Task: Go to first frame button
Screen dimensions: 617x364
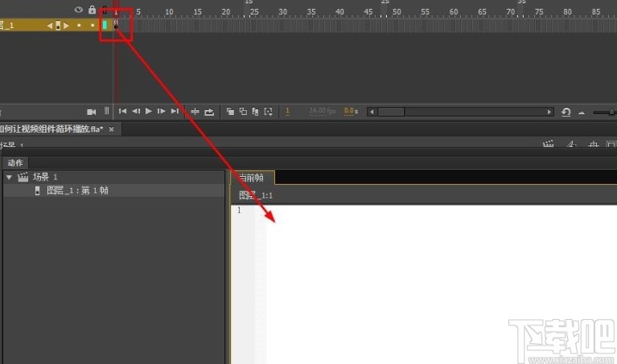Action: click(x=122, y=111)
